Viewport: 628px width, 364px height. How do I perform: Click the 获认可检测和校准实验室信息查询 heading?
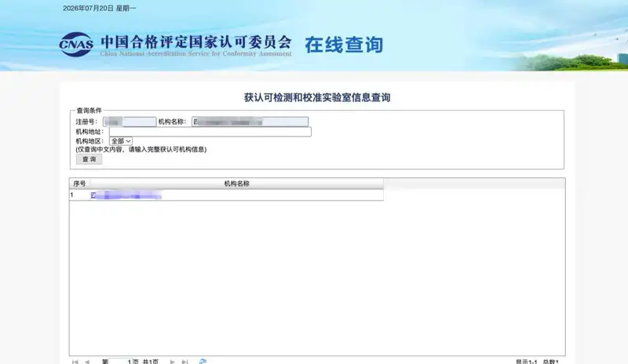click(317, 97)
